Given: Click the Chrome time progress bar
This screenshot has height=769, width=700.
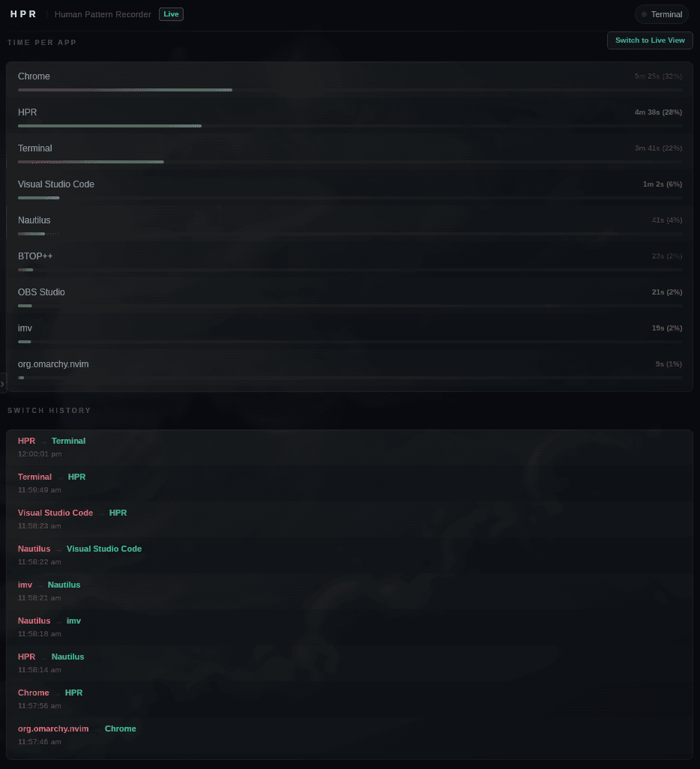Looking at the screenshot, I should 350,90.
